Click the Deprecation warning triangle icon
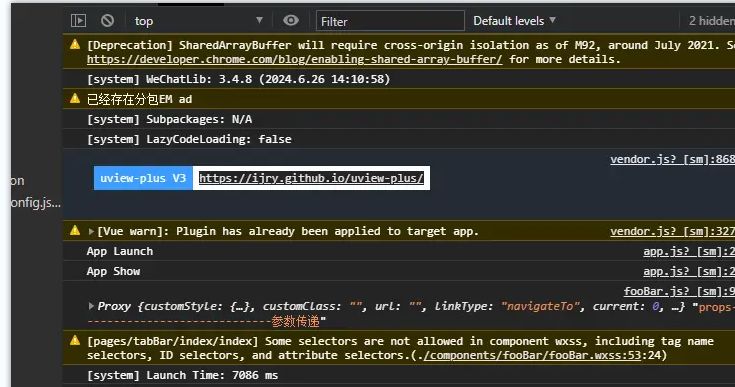The width and height of the screenshot is (735, 387). click(75, 45)
